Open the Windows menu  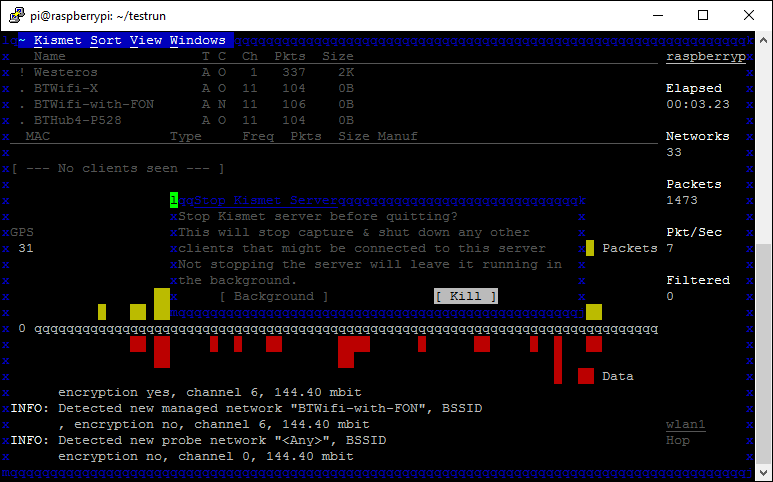coord(197,41)
